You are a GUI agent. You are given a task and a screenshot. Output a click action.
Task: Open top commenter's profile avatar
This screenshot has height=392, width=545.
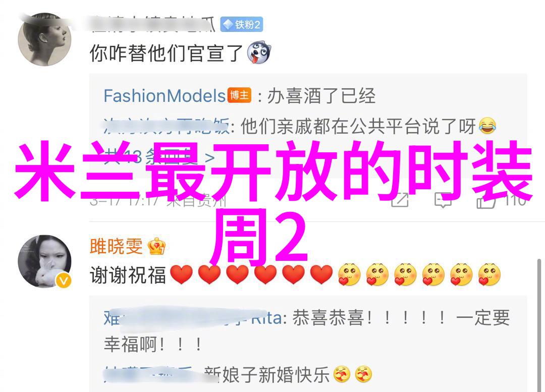click(x=44, y=39)
